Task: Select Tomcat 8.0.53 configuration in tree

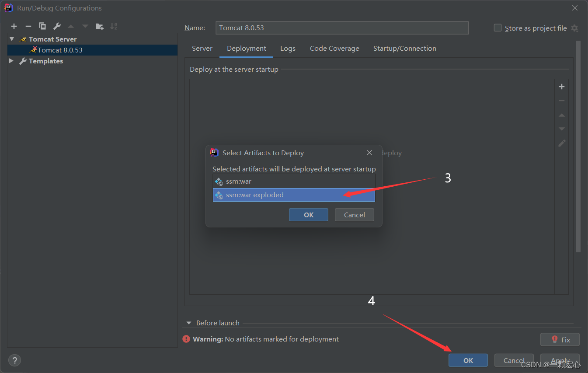Action: pyautogui.click(x=92, y=50)
